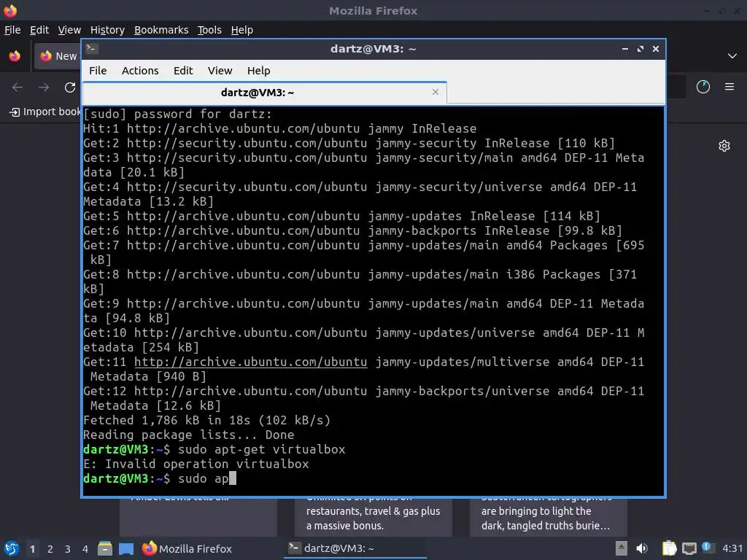The width and height of the screenshot is (747, 560).
Task: Open the file manager from panel
Action: point(105,548)
